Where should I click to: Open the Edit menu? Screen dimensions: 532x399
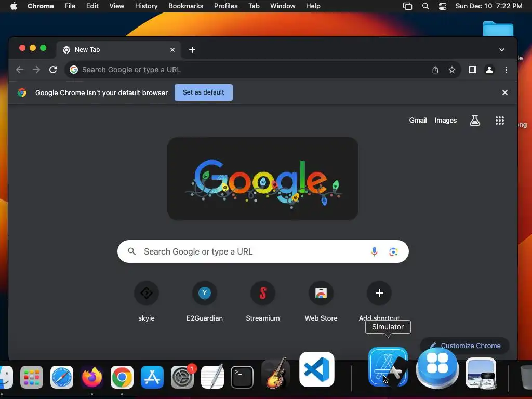(x=92, y=6)
